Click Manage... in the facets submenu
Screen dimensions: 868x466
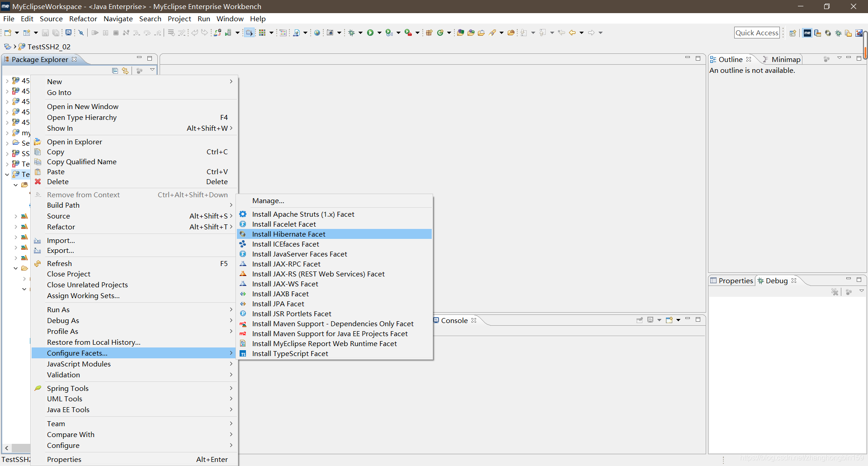pos(335,200)
